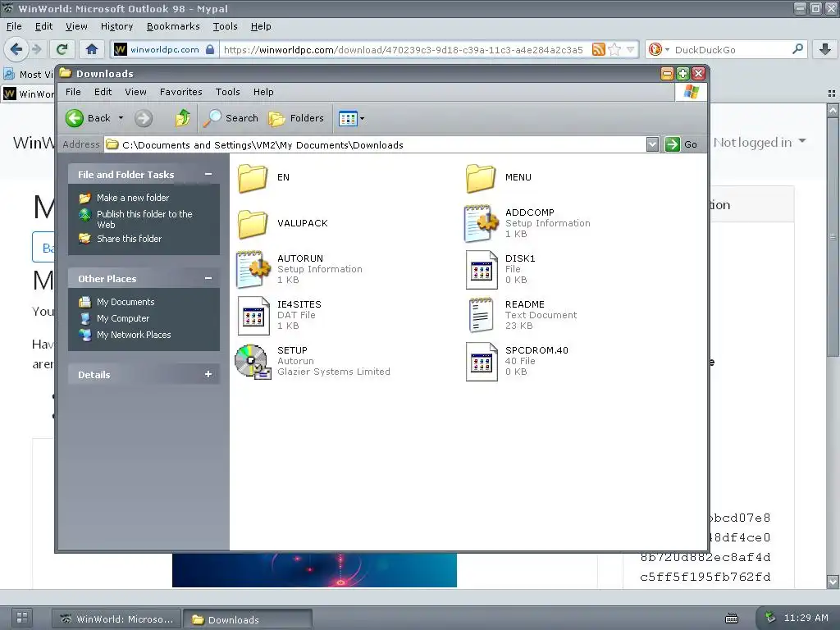840x630 pixels.
Task: Click the Search magnifier in Explorer toolbar
Action: (212, 118)
